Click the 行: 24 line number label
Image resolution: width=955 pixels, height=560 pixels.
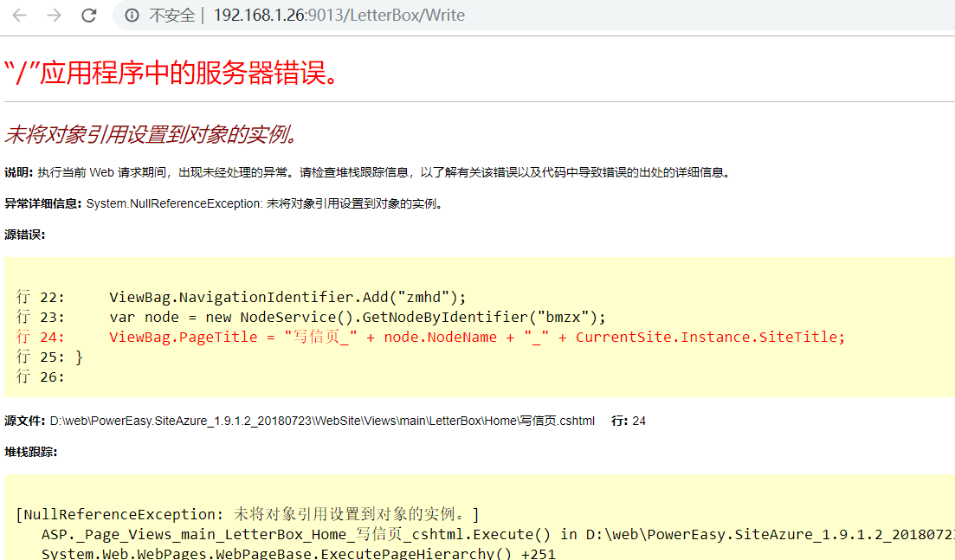pyautogui.click(x=629, y=422)
